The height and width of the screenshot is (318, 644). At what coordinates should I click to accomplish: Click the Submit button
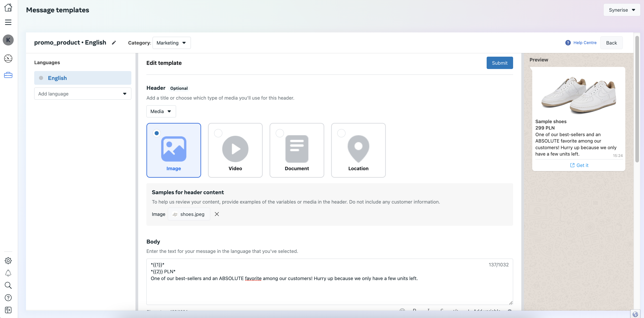point(499,63)
